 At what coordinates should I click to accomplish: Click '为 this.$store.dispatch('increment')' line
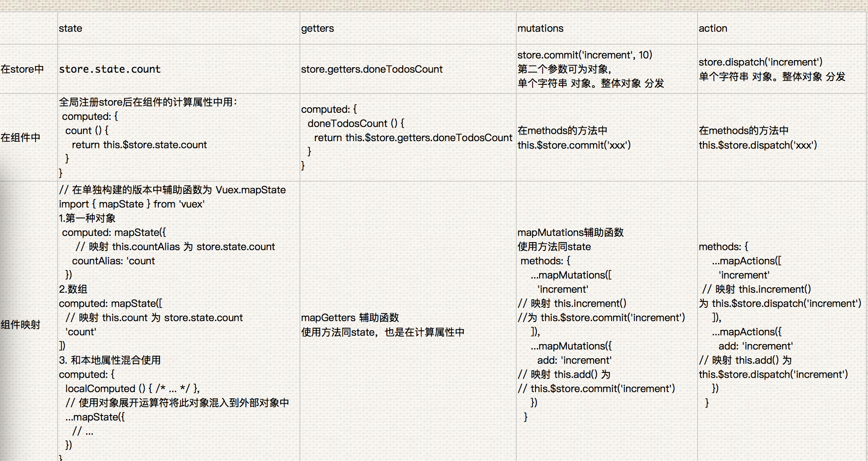pos(780,304)
